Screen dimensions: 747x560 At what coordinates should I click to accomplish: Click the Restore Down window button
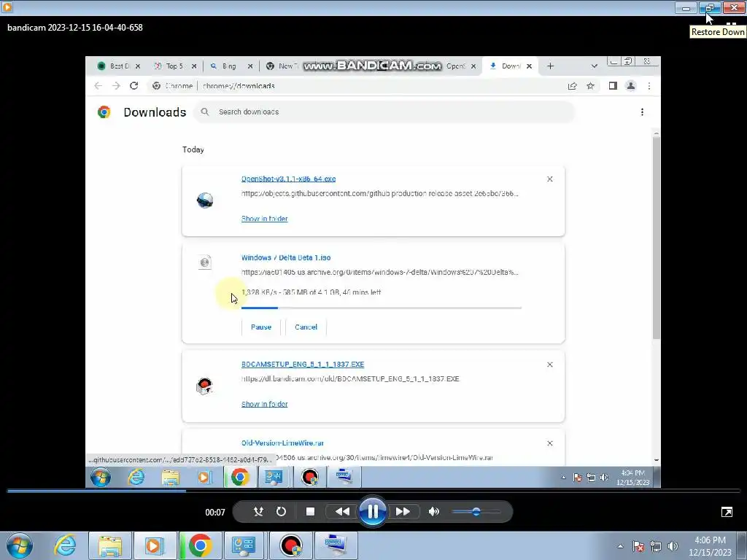click(x=710, y=7)
